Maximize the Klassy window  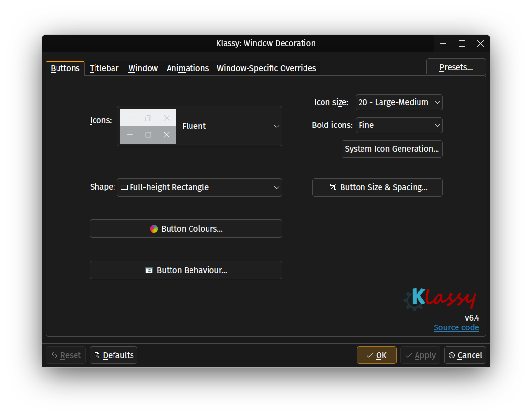462,43
